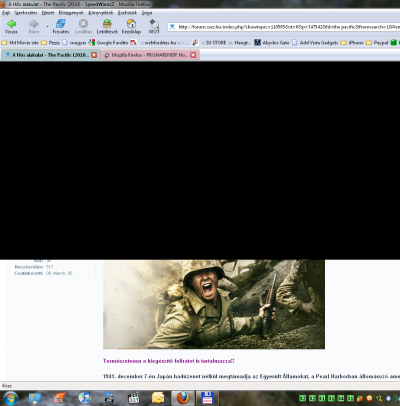Screen dimensions: 400x406
Task: Click the Gmail bookmark icon
Action: tap(133, 43)
